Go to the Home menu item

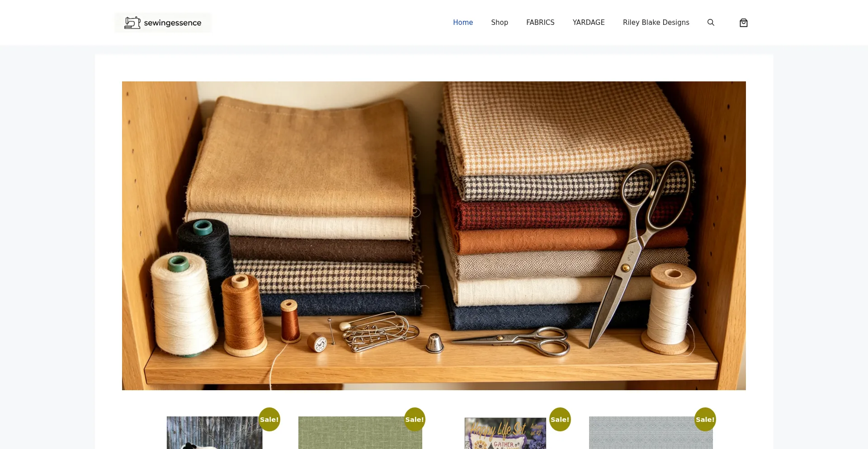463,23
